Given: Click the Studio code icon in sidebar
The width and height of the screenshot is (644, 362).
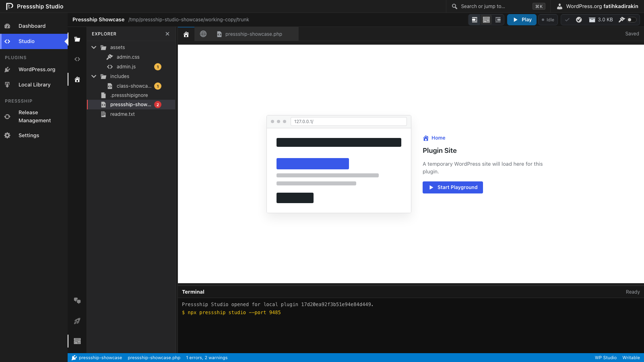Looking at the screenshot, I should click(7, 41).
